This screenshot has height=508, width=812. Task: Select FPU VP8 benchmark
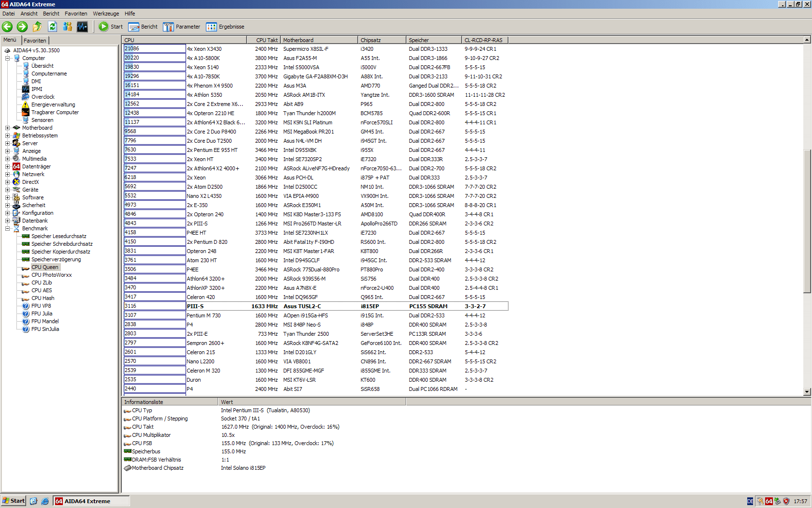41,306
